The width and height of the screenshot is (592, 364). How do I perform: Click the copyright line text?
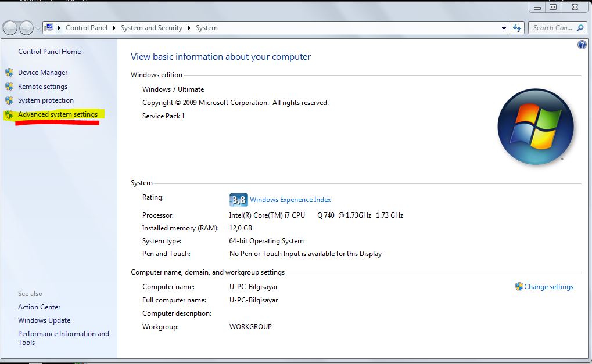(235, 103)
